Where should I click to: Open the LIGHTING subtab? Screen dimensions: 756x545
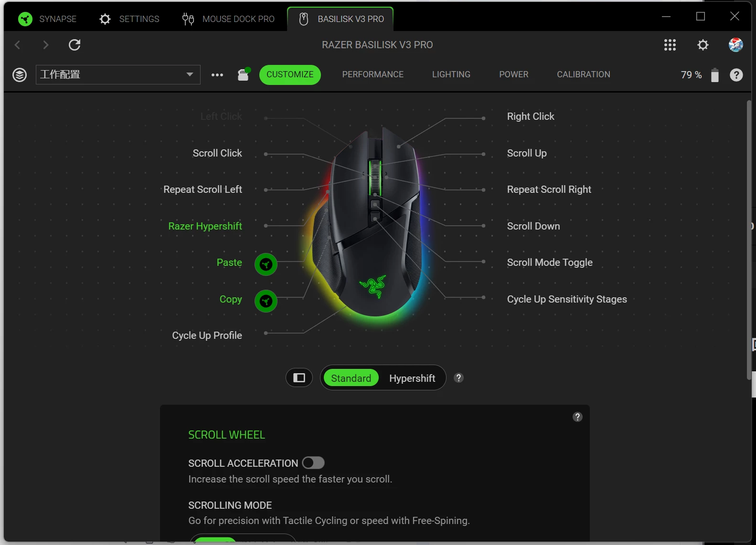pyautogui.click(x=451, y=74)
